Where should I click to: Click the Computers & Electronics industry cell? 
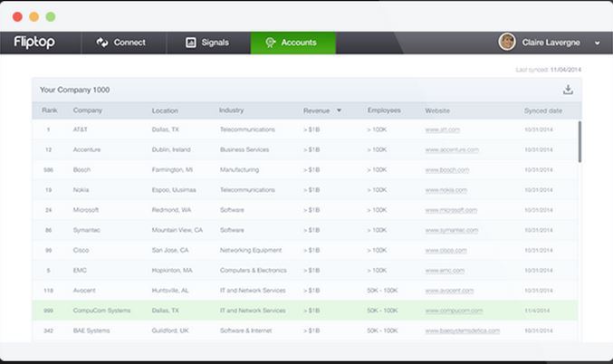point(254,271)
